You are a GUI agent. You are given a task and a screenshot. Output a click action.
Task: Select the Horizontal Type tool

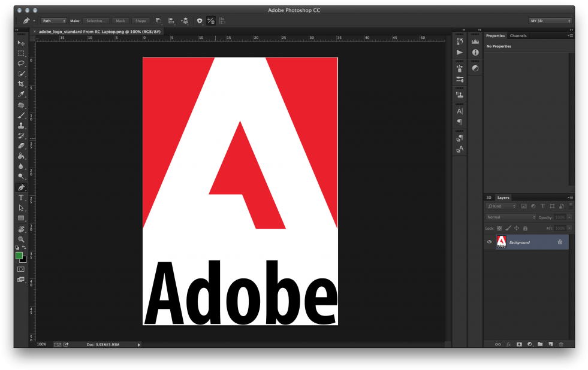coord(21,198)
